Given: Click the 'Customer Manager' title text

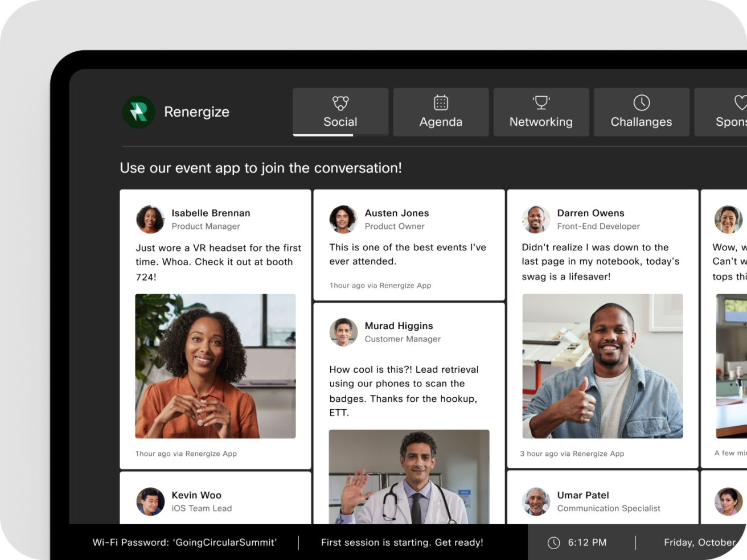Looking at the screenshot, I should pos(403,339).
